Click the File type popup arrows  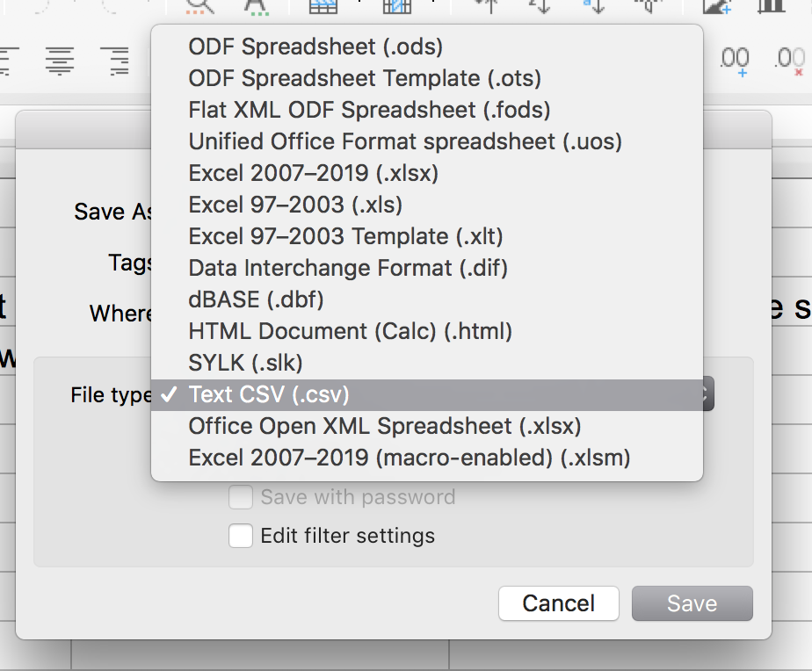point(707,394)
